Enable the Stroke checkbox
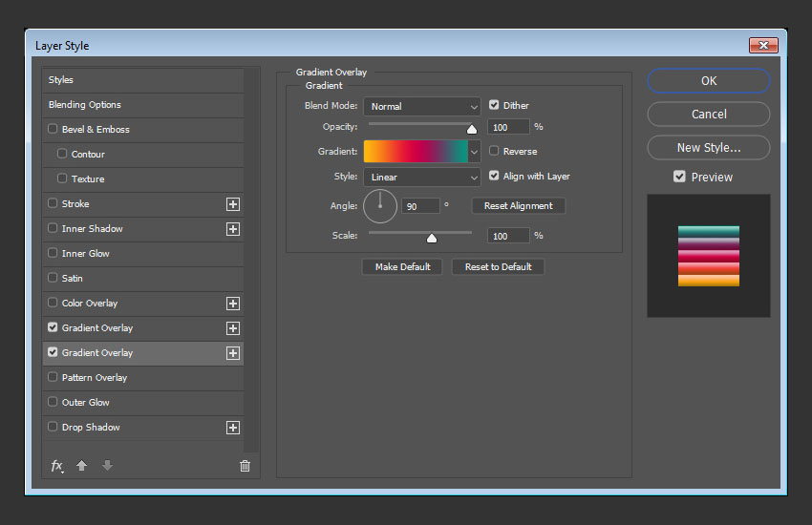The width and height of the screenshot is (812, 525). 53,202
